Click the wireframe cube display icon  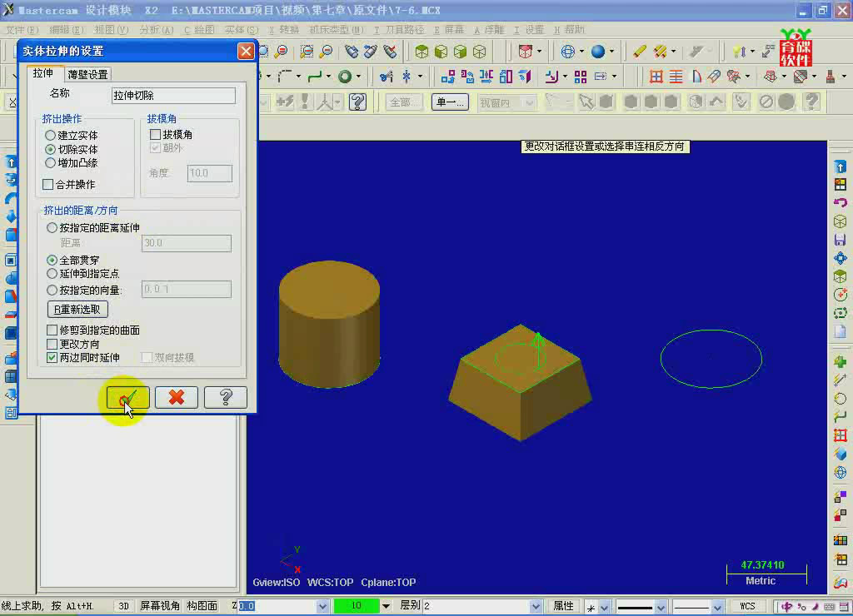click(479, 52)
